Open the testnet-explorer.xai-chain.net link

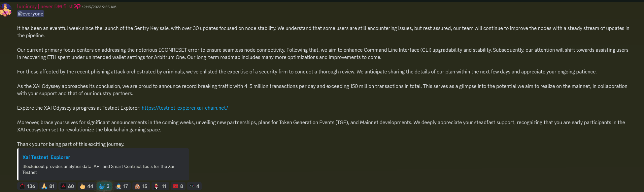click(185, 108)
